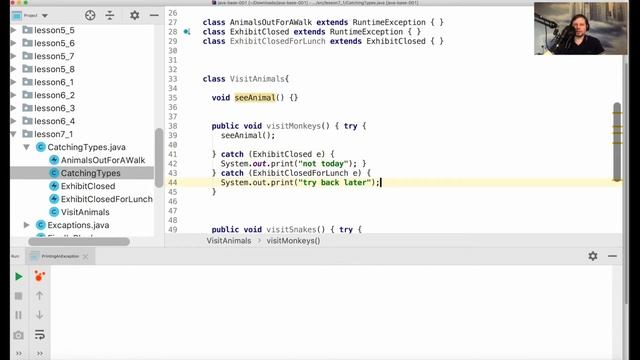Click the "try back later" string on line 44

[334, 182]
